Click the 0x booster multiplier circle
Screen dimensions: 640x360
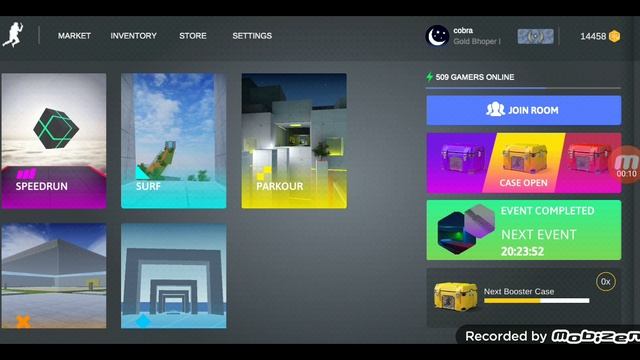click(606, 282)
